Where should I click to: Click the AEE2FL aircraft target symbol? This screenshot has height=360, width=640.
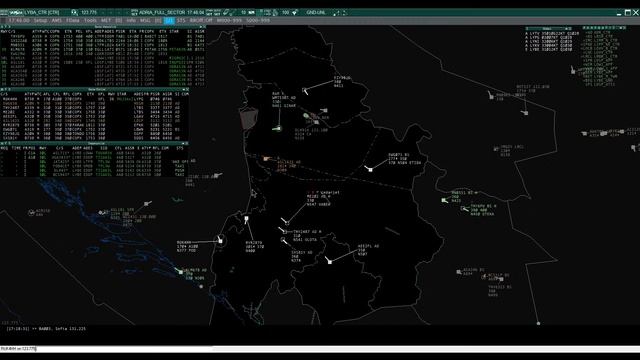point(330,262)
